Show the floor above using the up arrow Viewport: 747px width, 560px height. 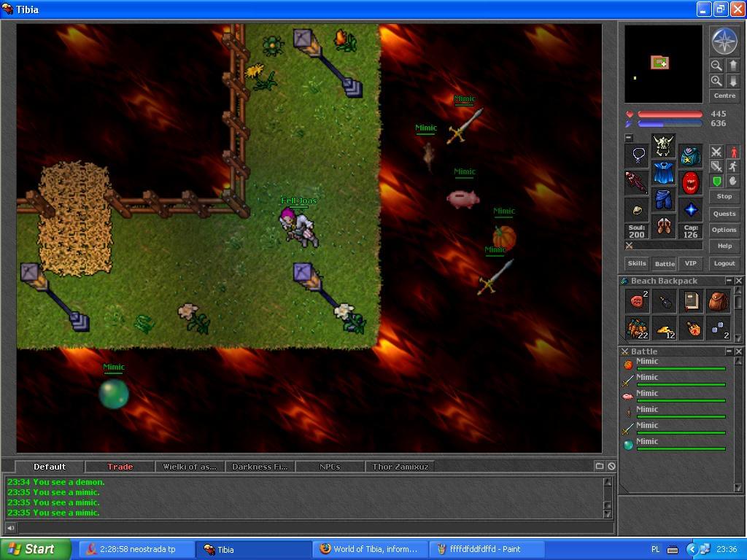(x=732, y=65)
